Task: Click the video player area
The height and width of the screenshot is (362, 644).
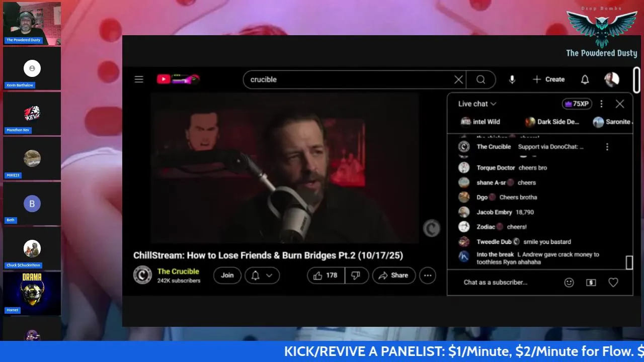Action: coord(285,168)
